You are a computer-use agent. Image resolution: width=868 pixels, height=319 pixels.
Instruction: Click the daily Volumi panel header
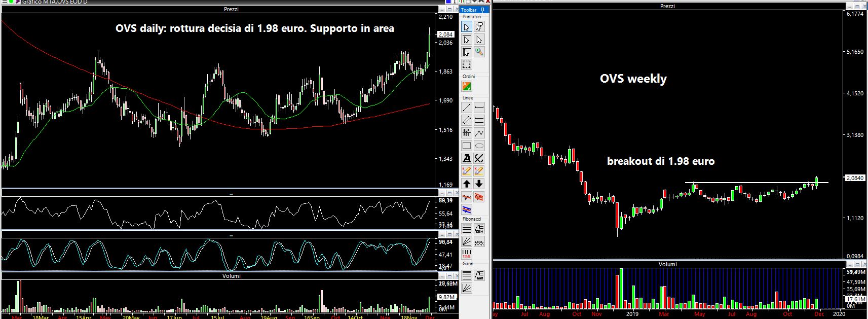(231, 276)
